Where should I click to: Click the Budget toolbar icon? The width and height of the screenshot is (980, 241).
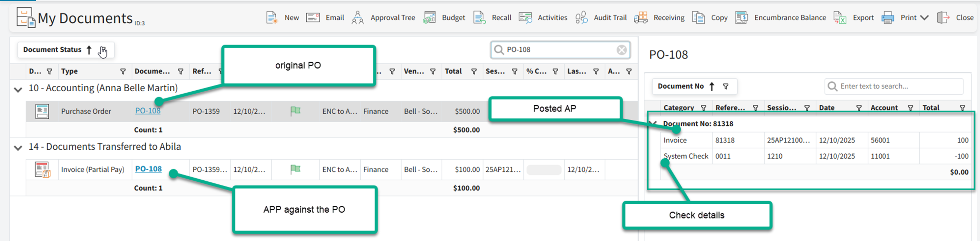430,17
